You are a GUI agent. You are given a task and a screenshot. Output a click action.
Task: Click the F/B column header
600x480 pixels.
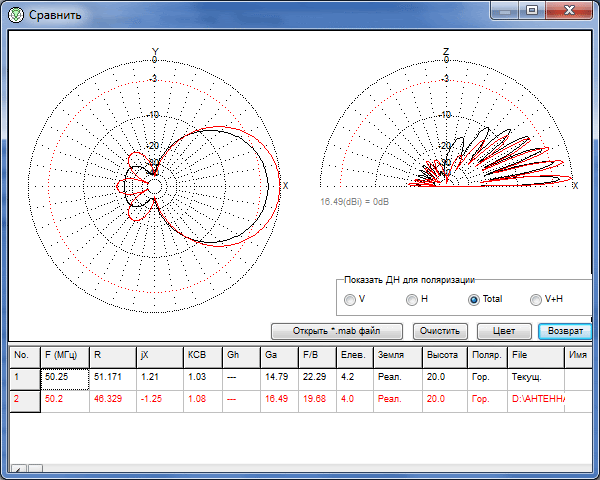point(318,357)
